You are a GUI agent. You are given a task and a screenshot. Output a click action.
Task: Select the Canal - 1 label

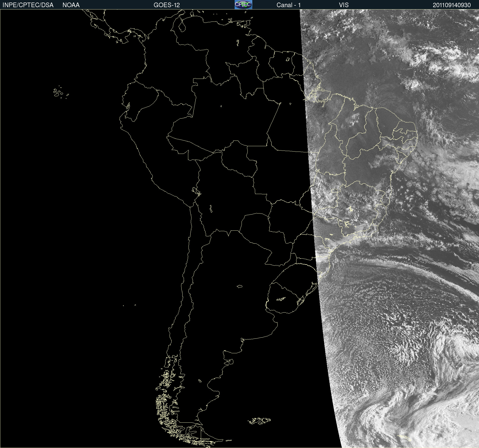[289, 5]
